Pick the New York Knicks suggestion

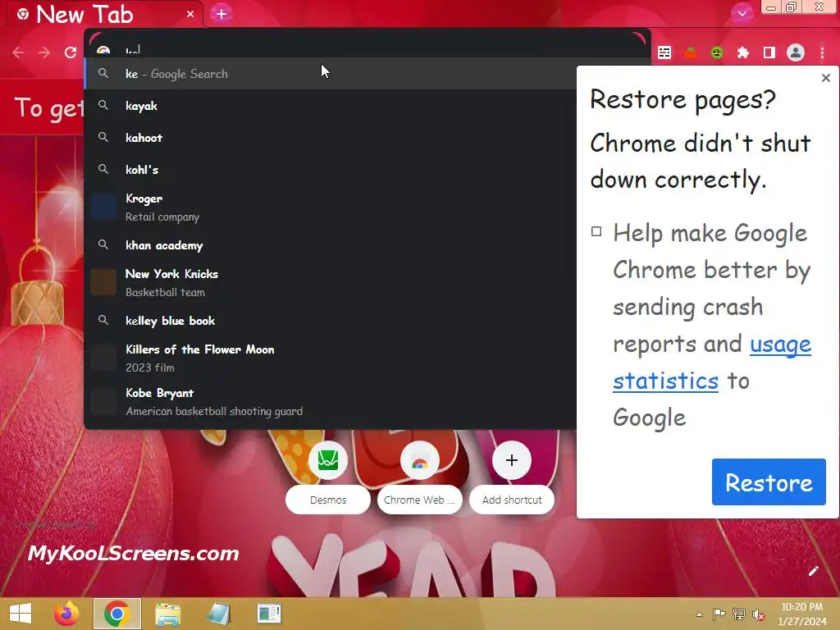click(x=330, y=283)
